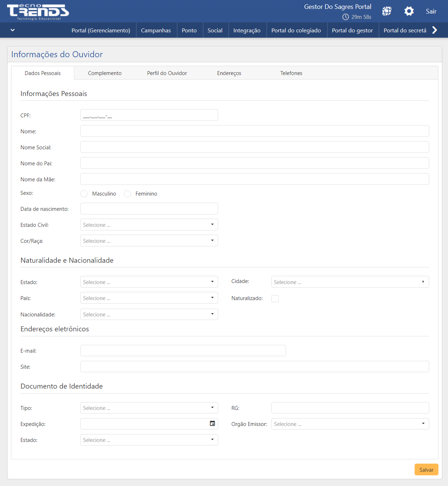
Task: Open the Expedição calendar picker icon
Action: pos(212,423)
